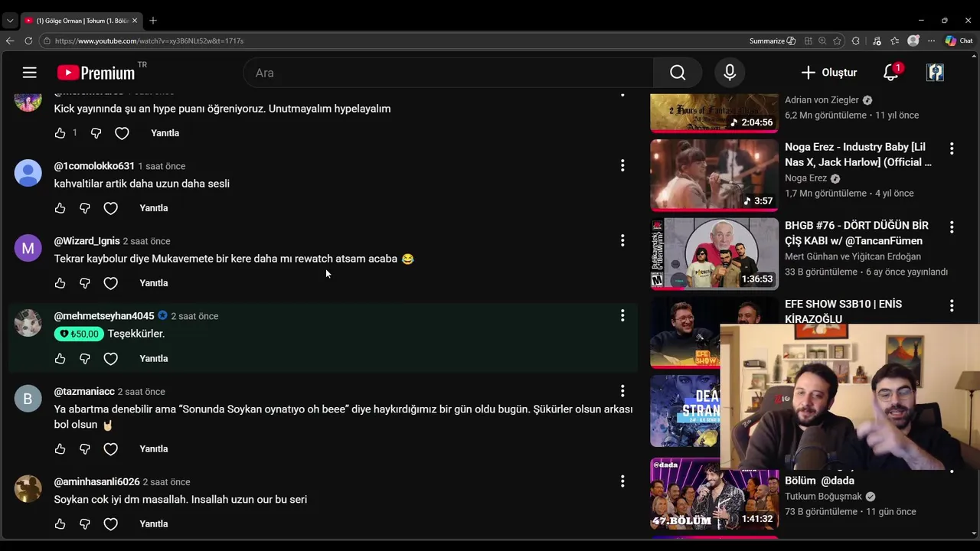Heart the @mehmetseyhan4045 comment
The height and width of the screenshot is (551, 980).
(x=111, y=358)
